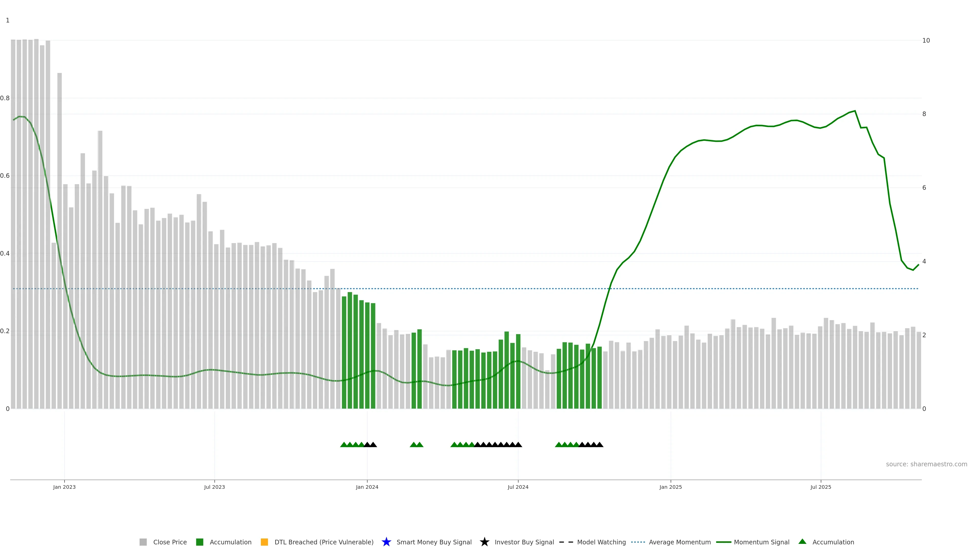
Task: Toggle the Average Momentum legend label
Action: [679, 542]
